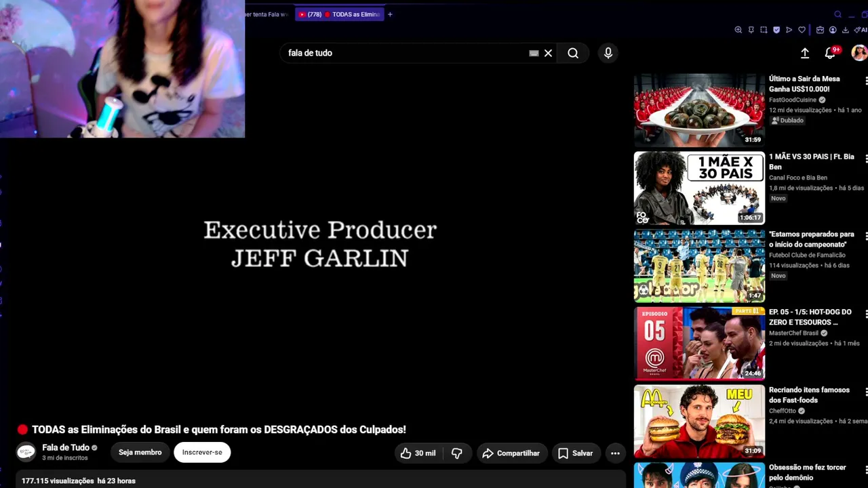Image resolution: width=868 pixels, height=488 pixels.
Task: Click the browser zoom magnifier icon
Action: (738, 30)
